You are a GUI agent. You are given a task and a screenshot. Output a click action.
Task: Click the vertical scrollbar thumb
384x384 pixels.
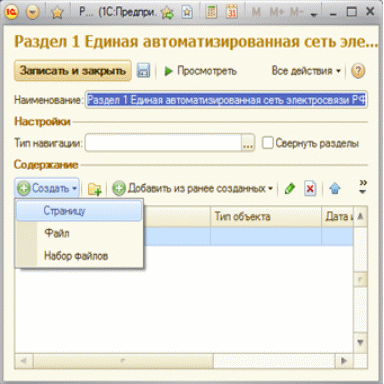tap(360, 280)
